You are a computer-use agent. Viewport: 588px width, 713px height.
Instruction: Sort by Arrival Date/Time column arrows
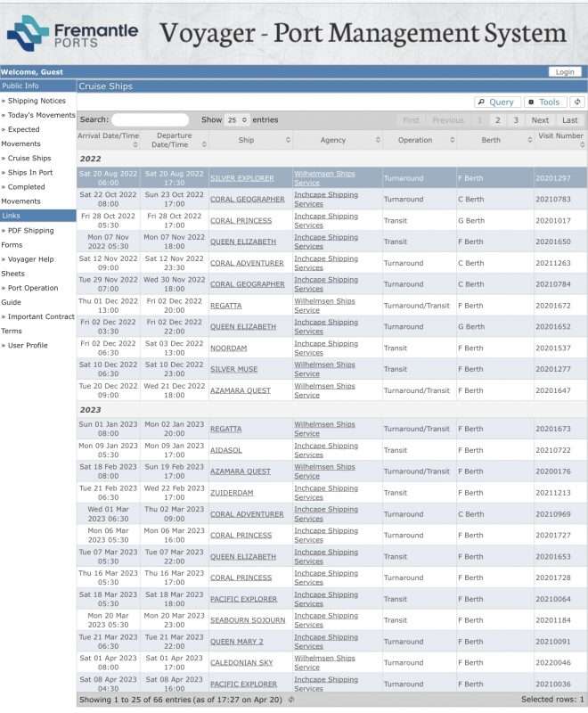coord(135,145)
